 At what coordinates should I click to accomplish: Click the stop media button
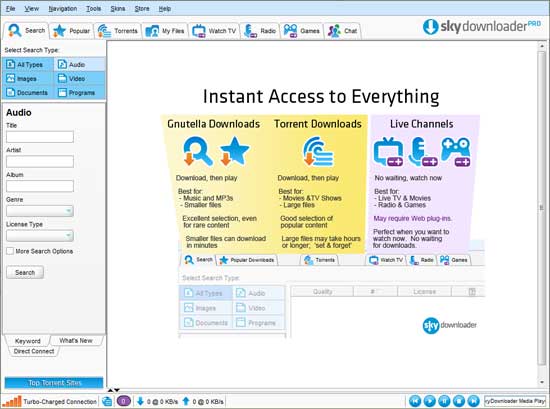(459, 401)
